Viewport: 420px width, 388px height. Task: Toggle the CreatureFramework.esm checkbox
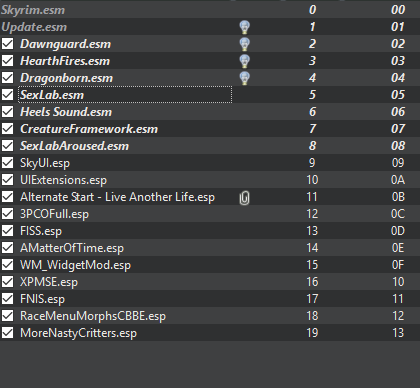point(8,129)
